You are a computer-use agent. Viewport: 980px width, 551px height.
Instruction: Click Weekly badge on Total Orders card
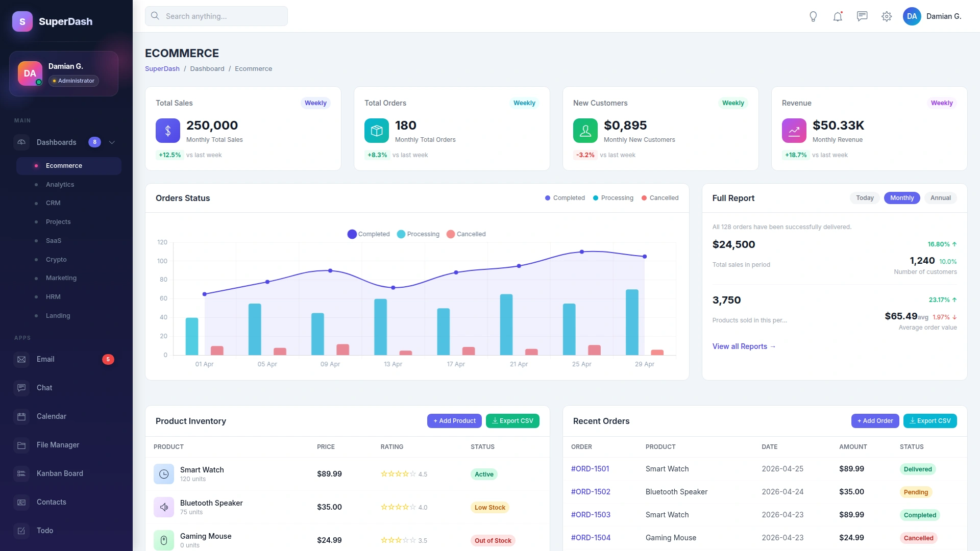524,103
